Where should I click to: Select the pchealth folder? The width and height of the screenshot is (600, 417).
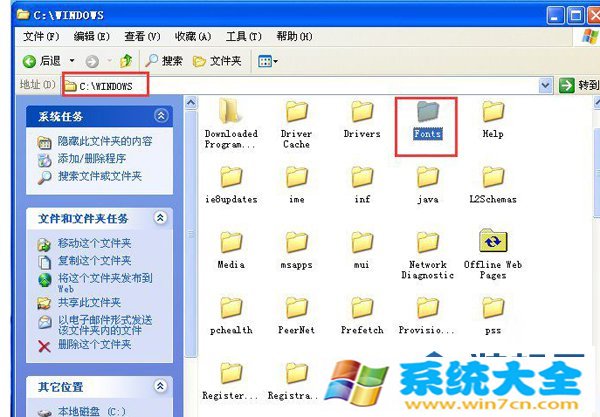[x=231, y=316]
